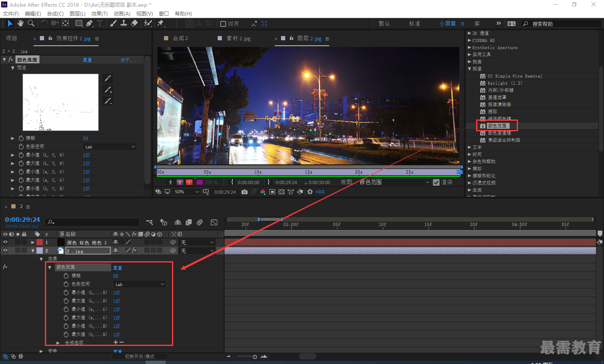Toggle stopwatch for 最小值 (L,...R) in timeline
The height and width of the screenshot is (364, 604).
pos(66,292)
